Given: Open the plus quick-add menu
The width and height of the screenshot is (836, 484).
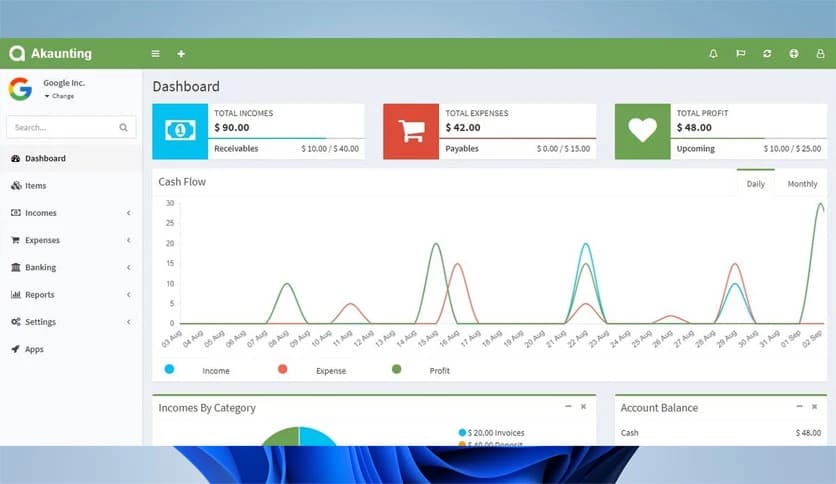Looking at the screenshot, I should [181, 54].
